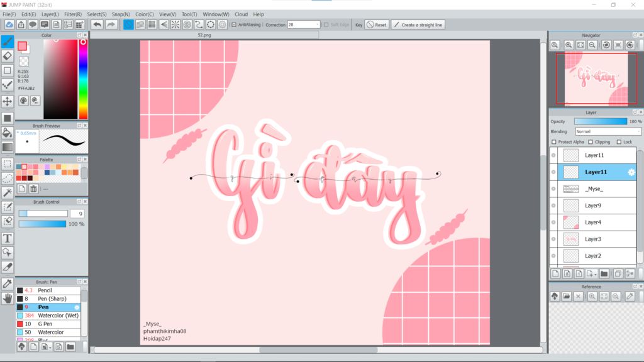
Task: Select the Eyedropper tool
Action: (8, 283)
